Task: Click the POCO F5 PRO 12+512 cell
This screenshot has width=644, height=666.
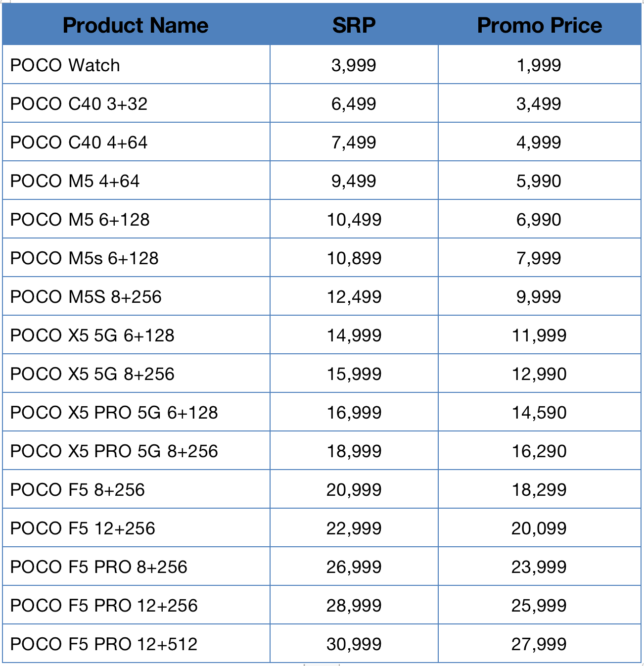Action: [x=136, y=644]
